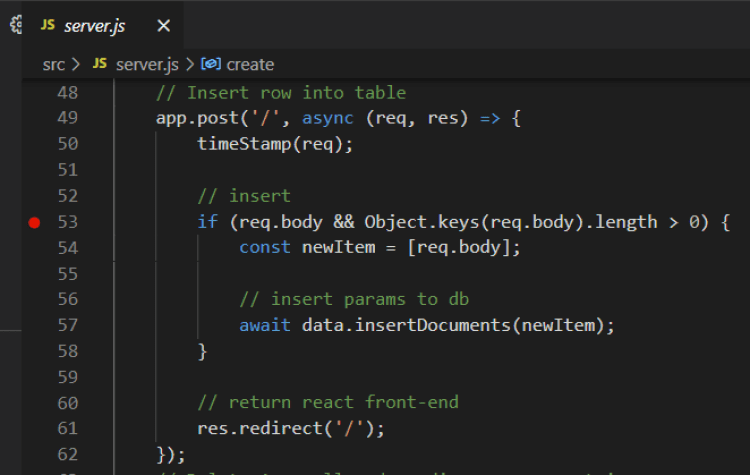
Task: Remove the red breakpoint on line 53
Action: point(34,222)
